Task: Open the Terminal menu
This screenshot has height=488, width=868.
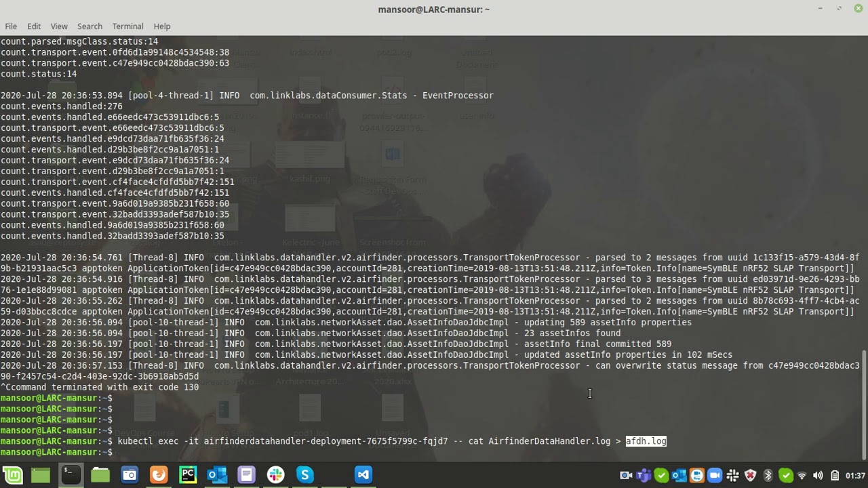Action: 127,26
